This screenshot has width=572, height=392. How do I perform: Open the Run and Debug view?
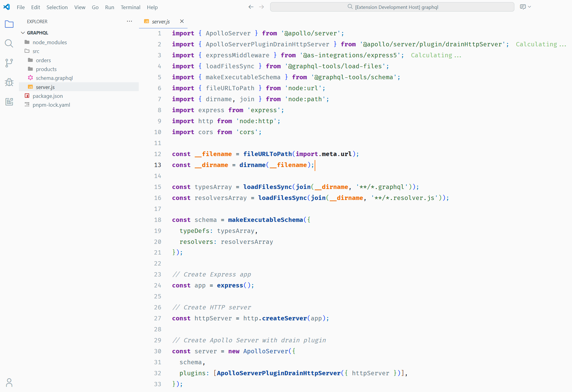click(x=9, y=82)
